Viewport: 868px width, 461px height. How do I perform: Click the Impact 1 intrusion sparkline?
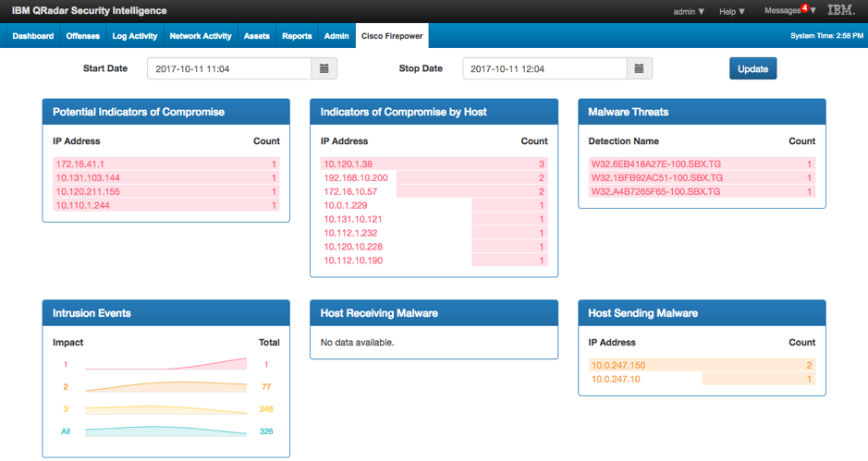pyautogui.click(x=165, y=365)
